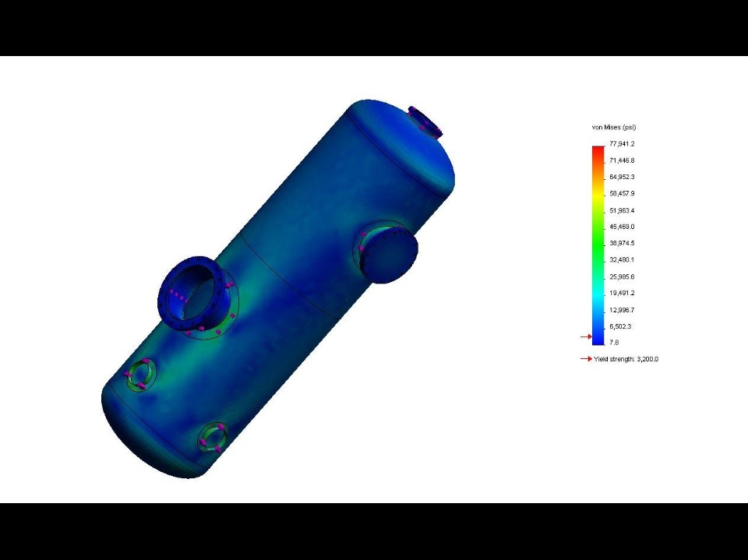Select the Yield strength: 3,200.0 label
This screenshot has height=560, width=748.
pyautogui.click(x=626, y=359)
